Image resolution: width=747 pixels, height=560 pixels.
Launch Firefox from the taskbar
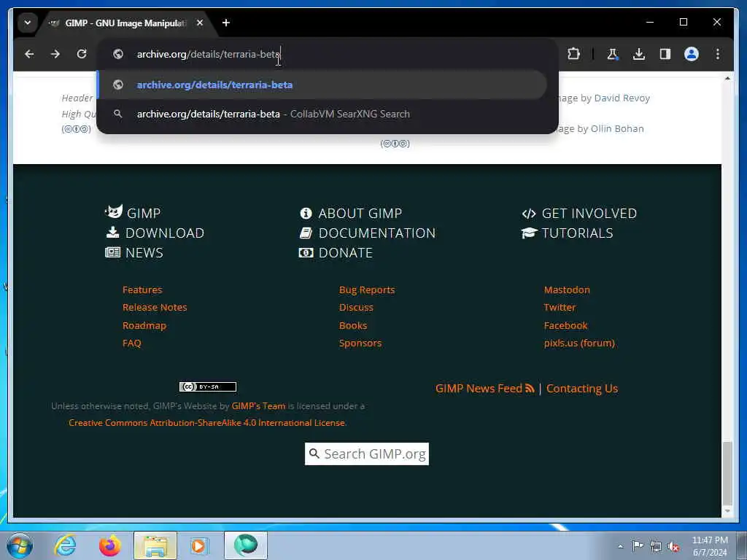click(110, 545)
